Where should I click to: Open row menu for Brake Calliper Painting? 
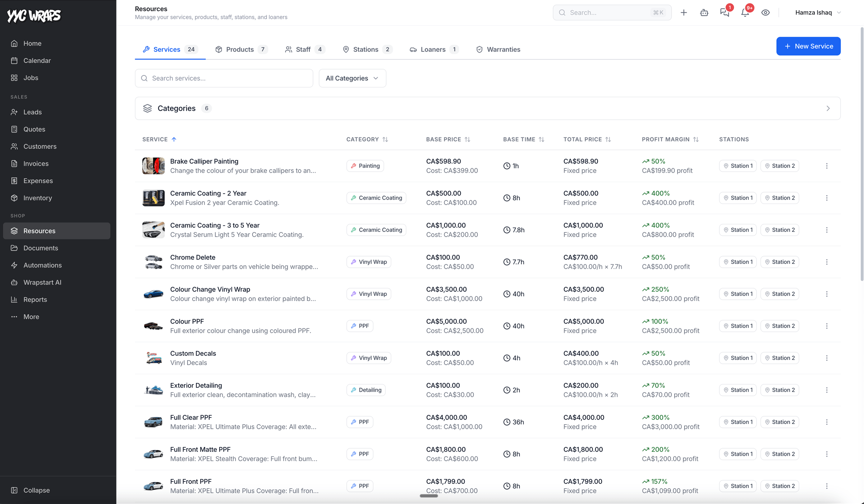coord(827,166)
